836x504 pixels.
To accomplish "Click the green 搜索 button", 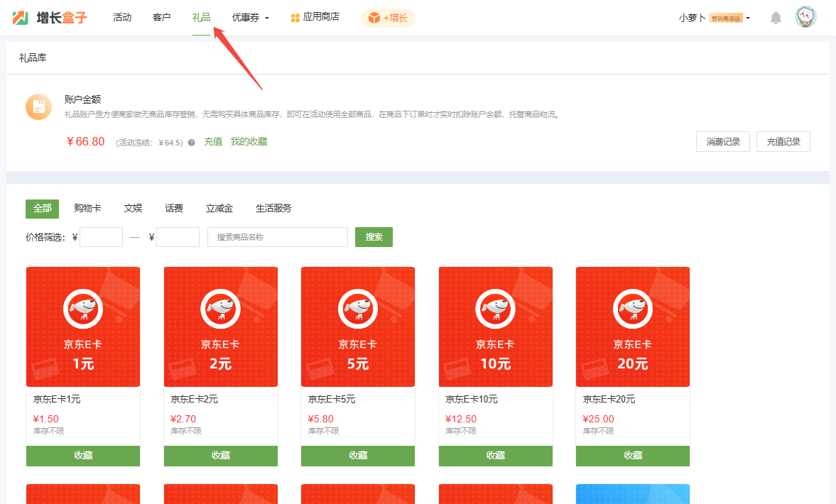I will coord(374,237).
